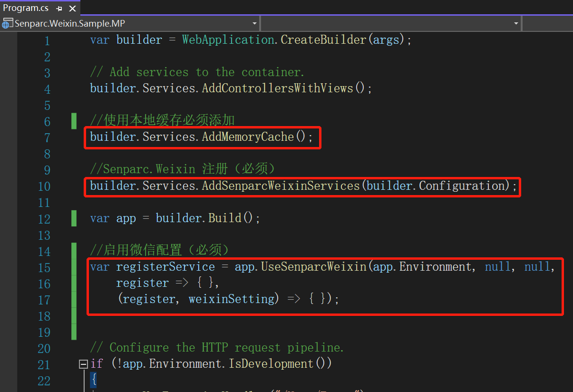Image resolution: width=573 pixels, height=392 pixels.
Task: Click the green change marker beside line 12
Action: coord(74,218)
